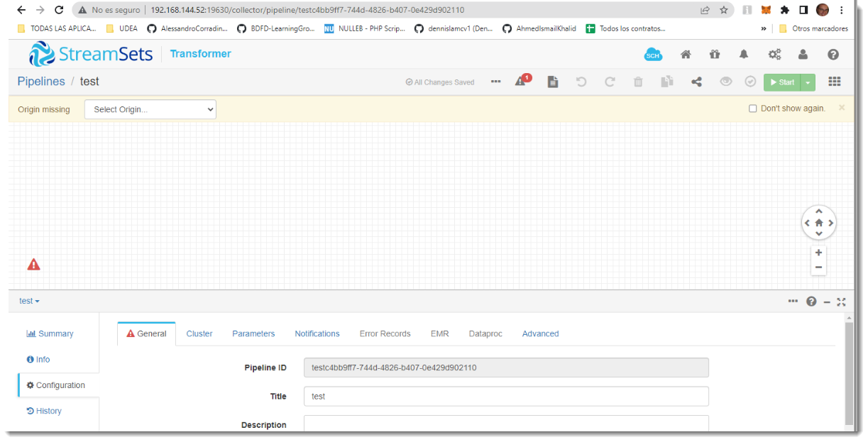Image resolution: width=868 pixels, height=442 pixels.
Task: Open the stage library grid icon
Action: click(x=835, y=82)
